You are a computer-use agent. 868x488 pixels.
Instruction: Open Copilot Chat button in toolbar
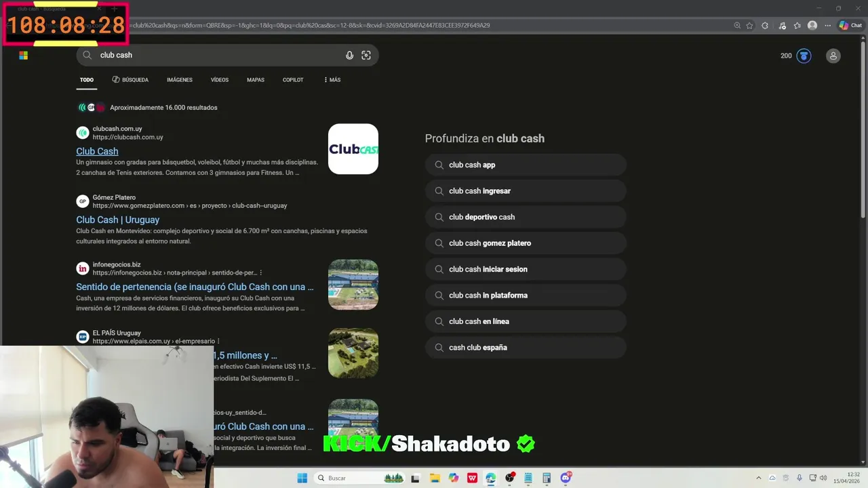[x=850, y=26]
